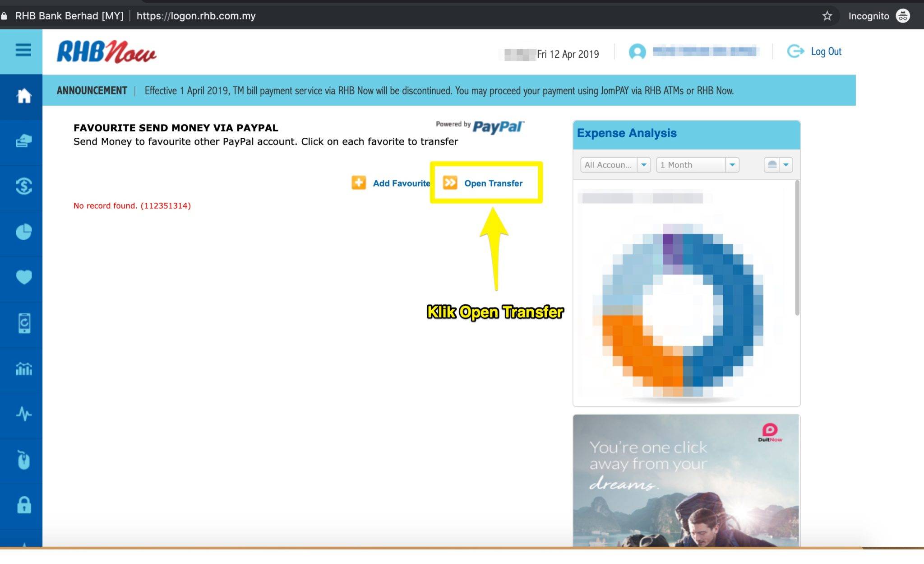Click the ANNOUNCEMENT label
The image size is (924, 564).
92,90
